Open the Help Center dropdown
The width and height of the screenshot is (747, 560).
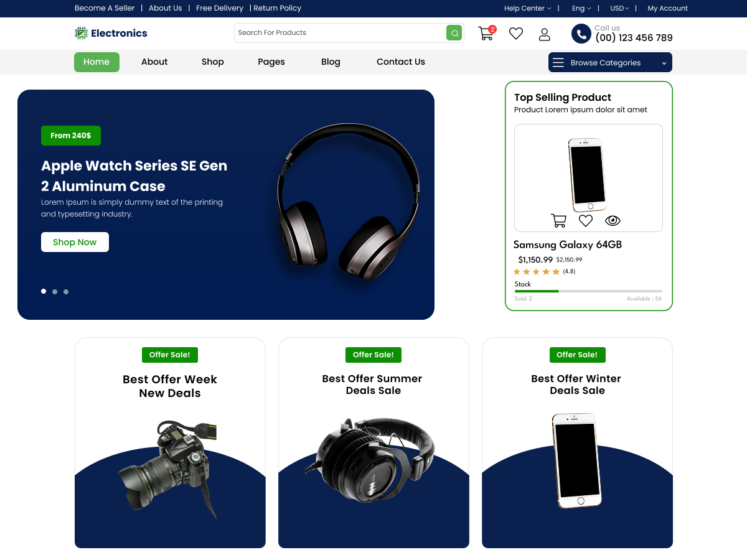527,8
